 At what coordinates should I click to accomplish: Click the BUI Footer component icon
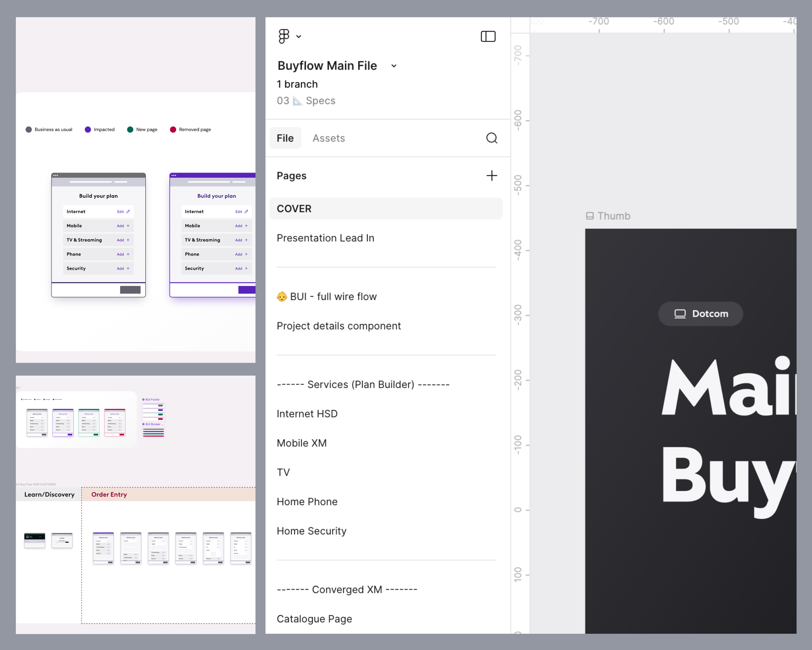tap(144, 399)
